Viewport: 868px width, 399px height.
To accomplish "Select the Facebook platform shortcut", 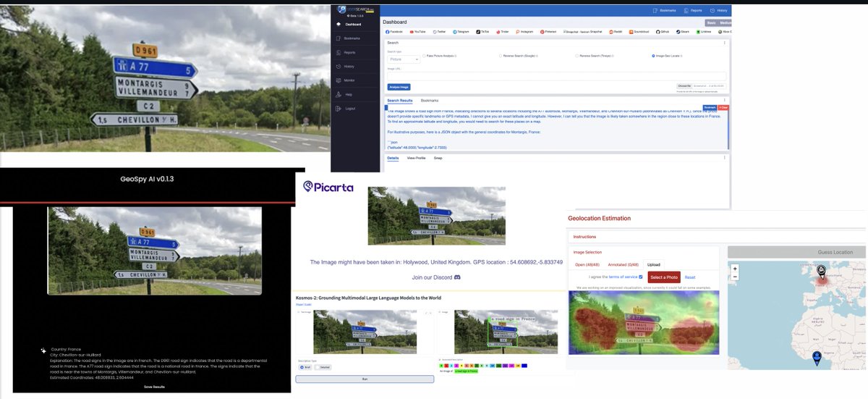I will click(x=395, y=32).
